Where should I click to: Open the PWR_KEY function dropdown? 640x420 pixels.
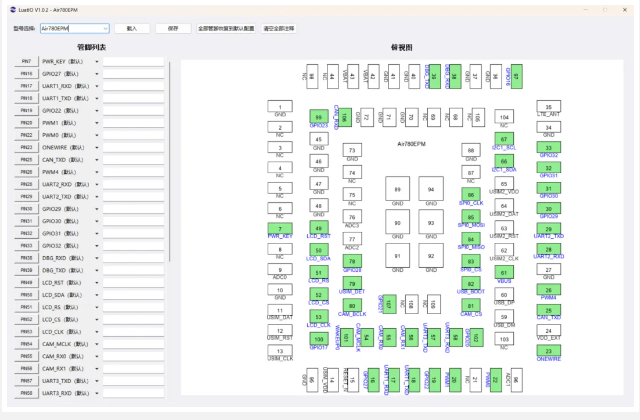click(x=97, y=62)
